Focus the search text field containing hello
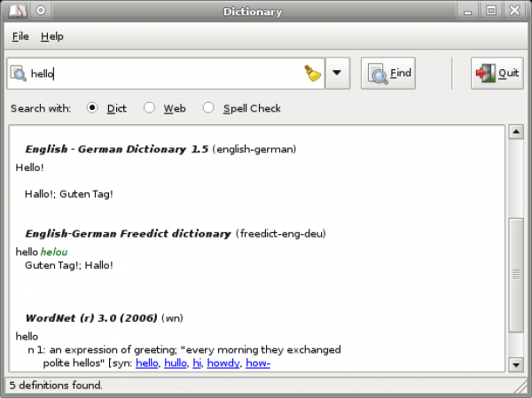 [x=166, y=74]
